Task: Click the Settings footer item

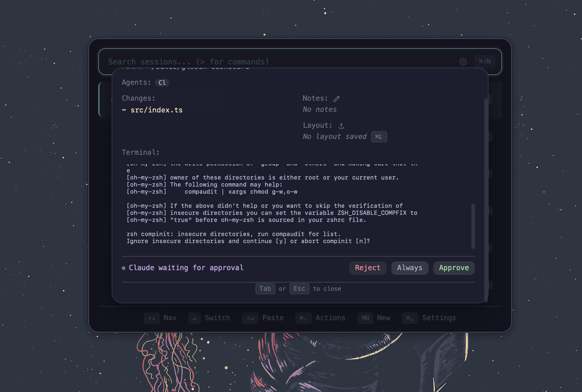Action: pos(429,318)
